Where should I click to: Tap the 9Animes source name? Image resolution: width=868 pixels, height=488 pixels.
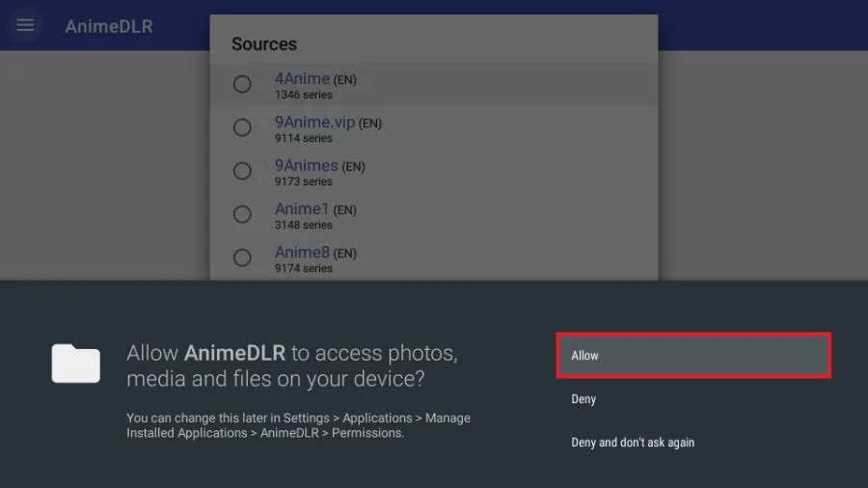tap(306, 166)
